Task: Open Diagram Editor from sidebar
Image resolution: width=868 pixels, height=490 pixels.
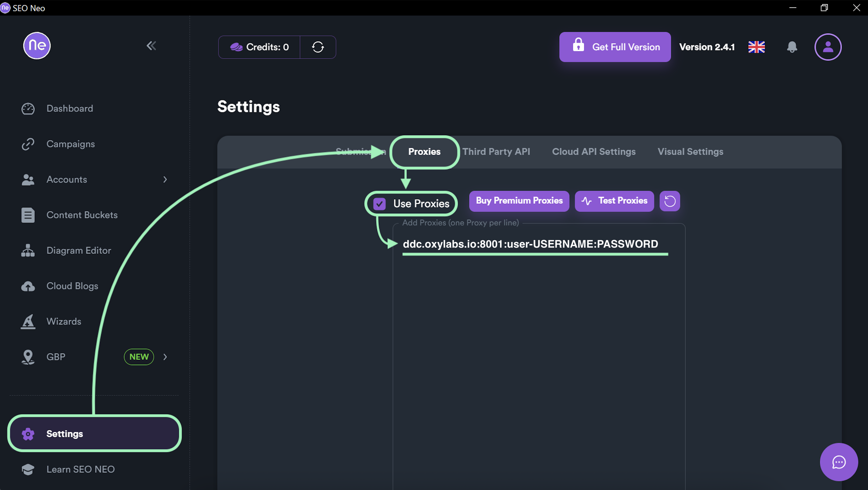Action: (79, 250)
